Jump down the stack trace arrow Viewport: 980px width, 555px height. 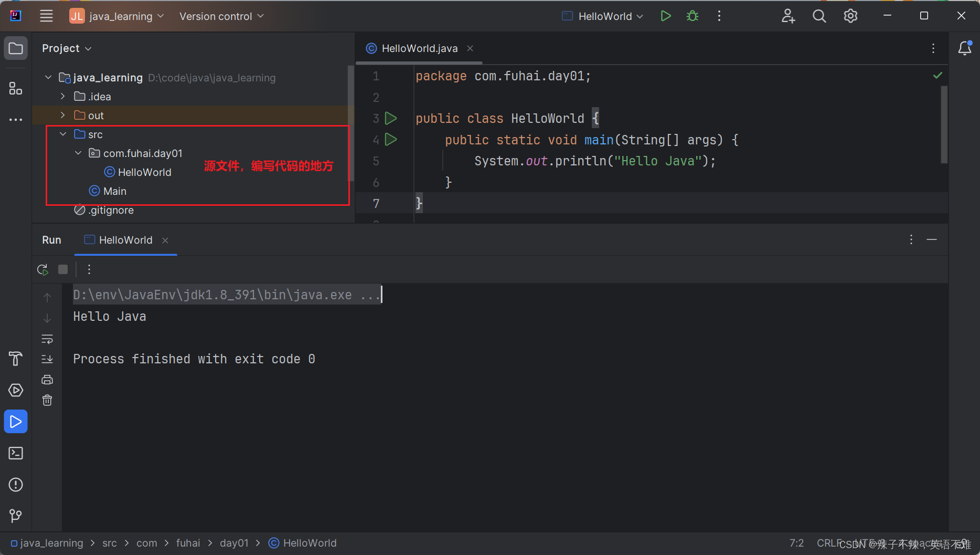pos(47,318)
